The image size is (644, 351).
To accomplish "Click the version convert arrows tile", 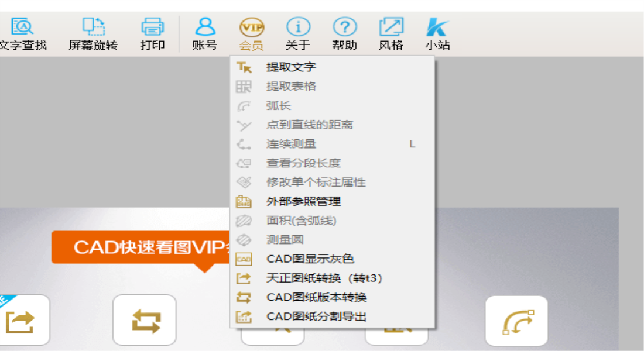I will 144,321.
